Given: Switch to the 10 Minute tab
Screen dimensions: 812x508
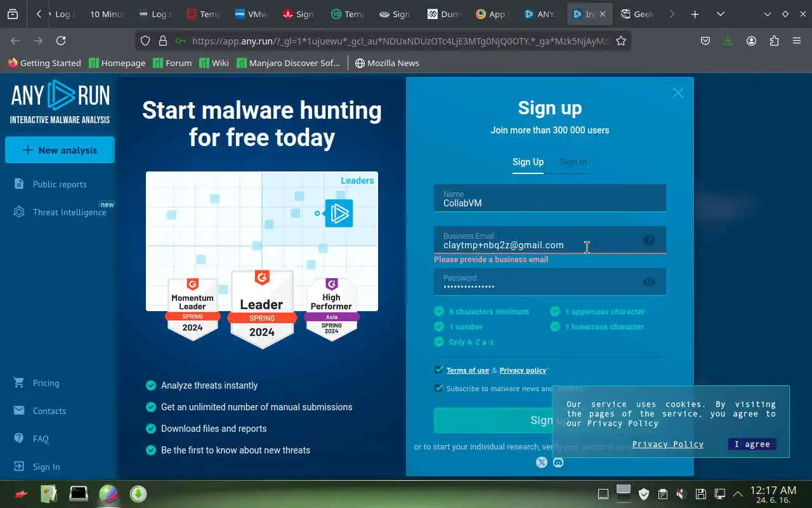Looking at the screenshot, I should [105, 14].
